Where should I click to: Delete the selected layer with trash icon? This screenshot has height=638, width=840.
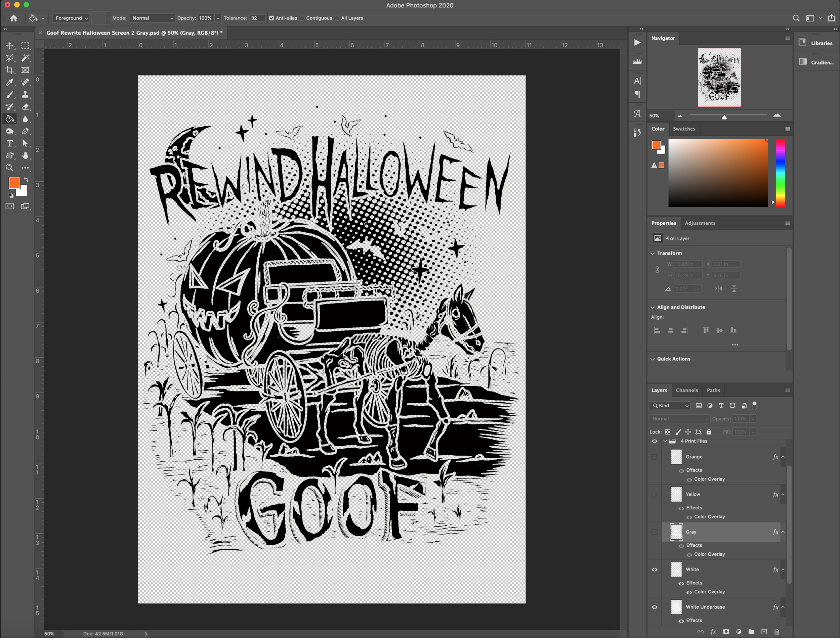coord(777,632)
